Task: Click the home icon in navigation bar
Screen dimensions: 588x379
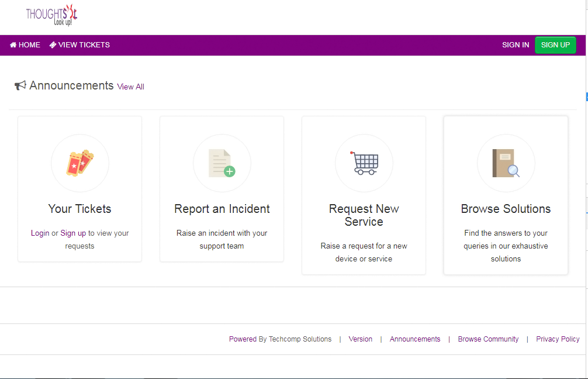Action: [x=13, y=45]
